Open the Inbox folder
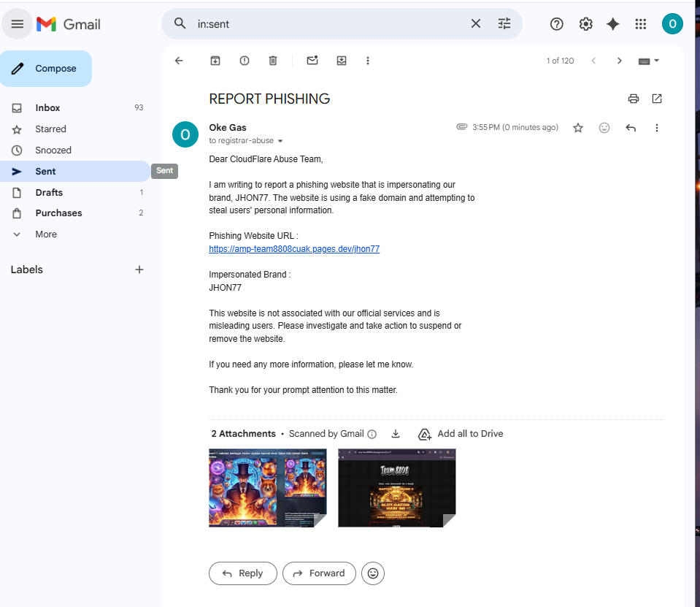The image size is (700, 607). (74, 107)
